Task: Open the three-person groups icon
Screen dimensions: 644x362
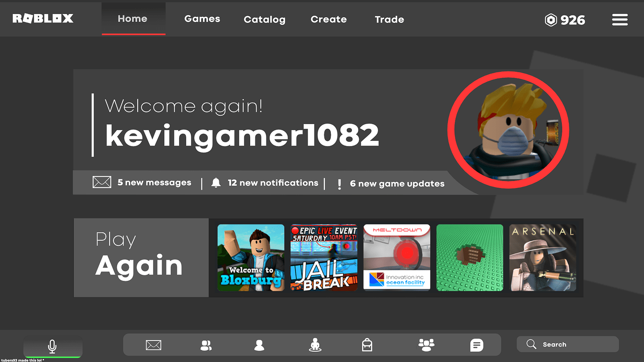Action: 426,345
